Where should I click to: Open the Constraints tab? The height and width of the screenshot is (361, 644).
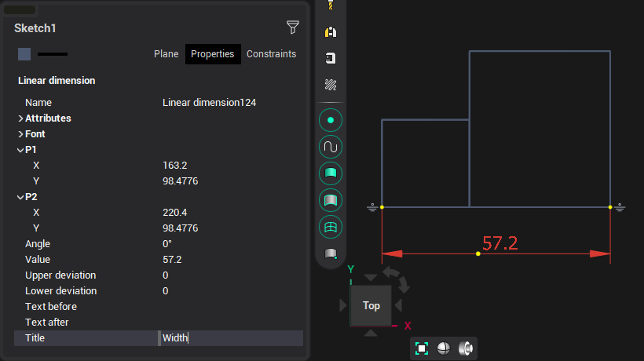(271, 54)
